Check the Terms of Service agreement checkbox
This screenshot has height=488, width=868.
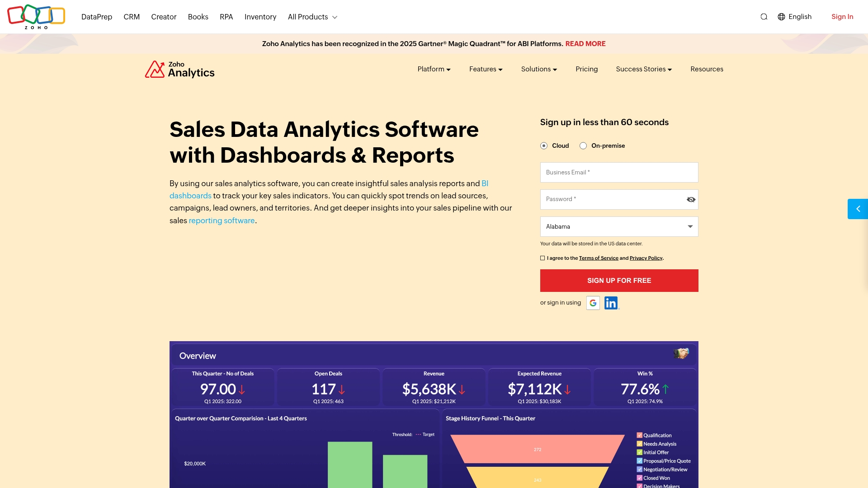point(542,258)
